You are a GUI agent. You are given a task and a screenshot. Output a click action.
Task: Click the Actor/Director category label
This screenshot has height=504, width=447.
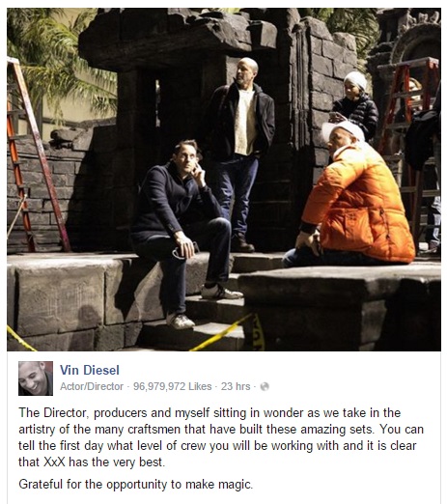tap(92, 386)
